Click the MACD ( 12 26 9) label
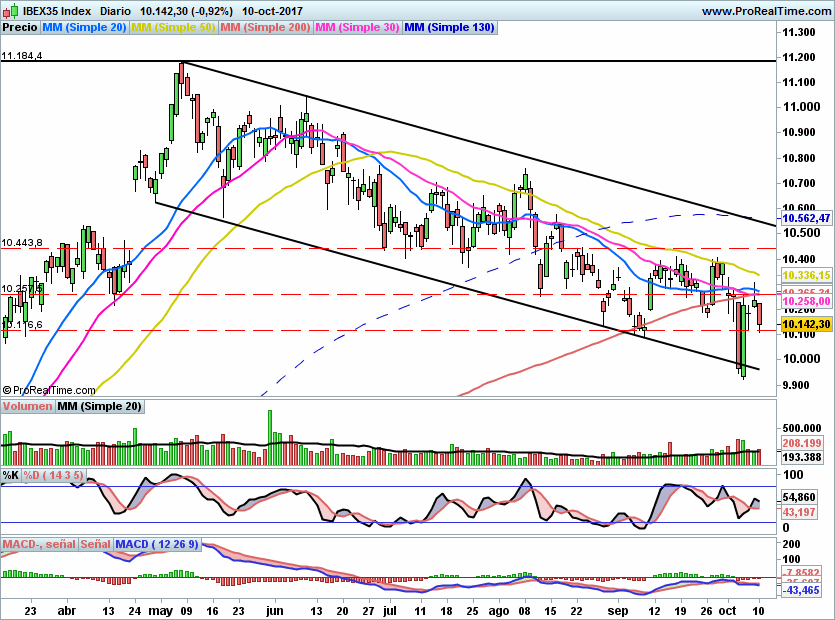Screen dimensions: 835x620 (157, 544)
